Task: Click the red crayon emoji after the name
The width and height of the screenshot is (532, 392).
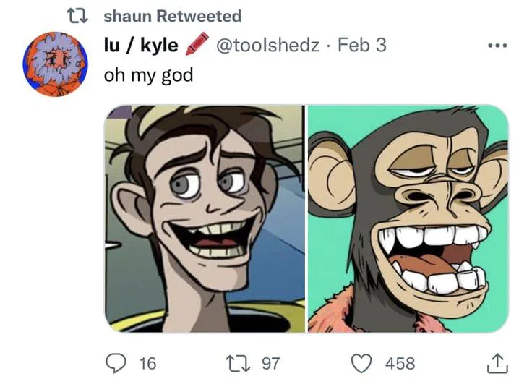Action: click(196, 46)
